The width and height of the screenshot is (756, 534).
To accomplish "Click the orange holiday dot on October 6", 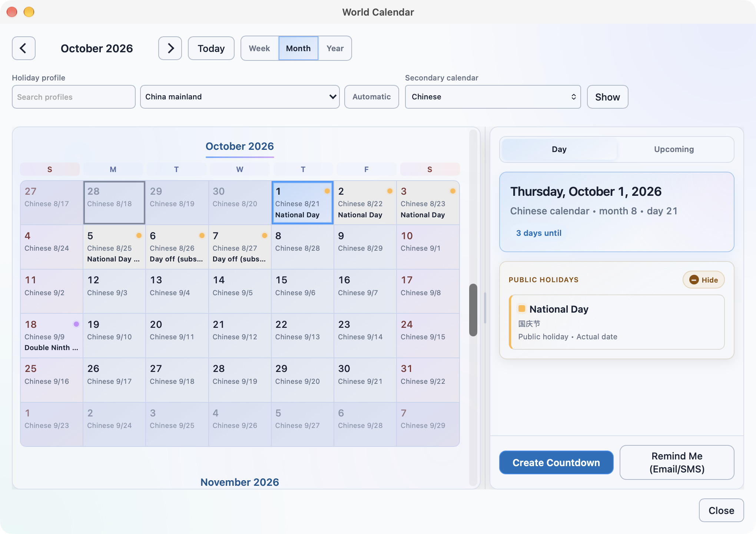I will coord(202,235).
